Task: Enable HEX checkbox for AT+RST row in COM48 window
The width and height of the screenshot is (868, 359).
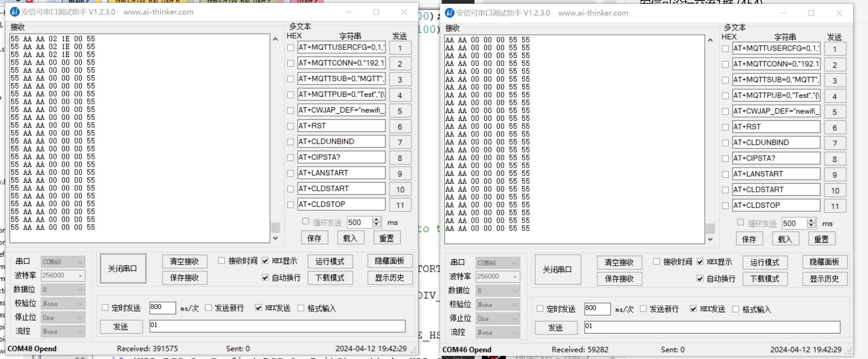Action: coord(291,126)
